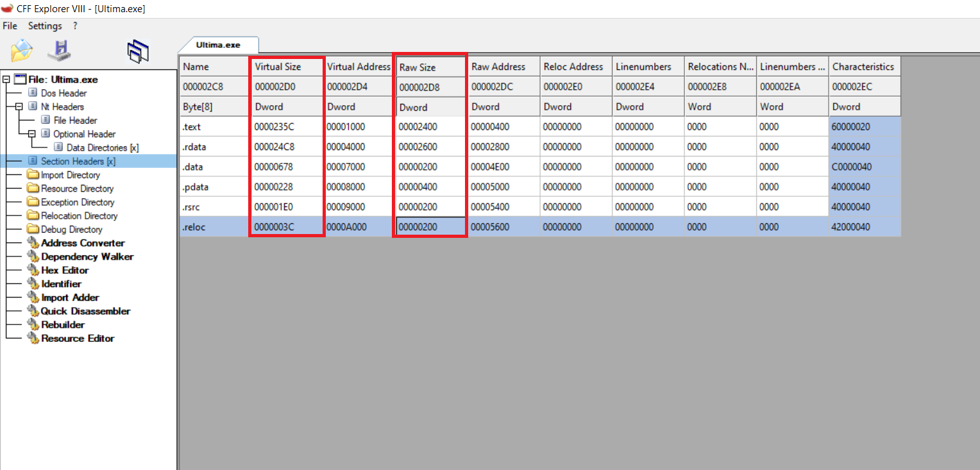Click the Hex Editor tool icon

point(33,270)
